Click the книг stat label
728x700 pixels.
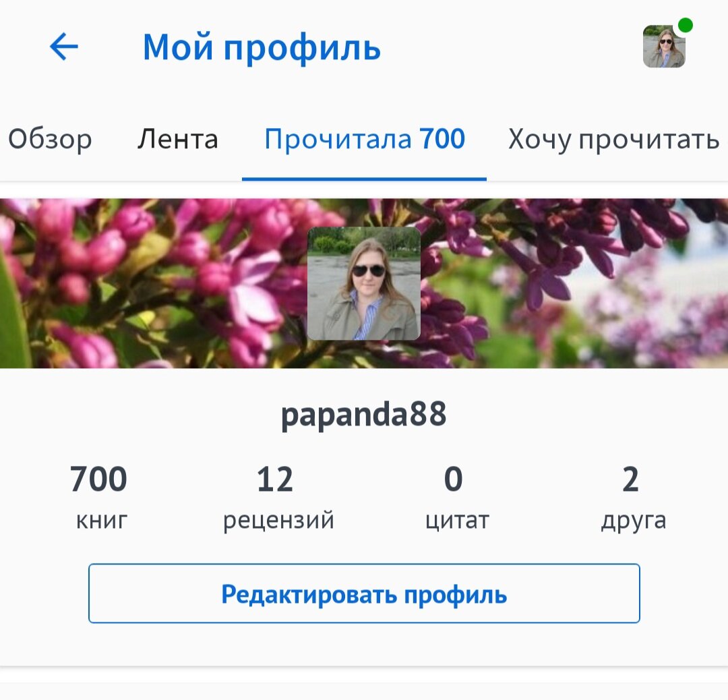(100, 519)
